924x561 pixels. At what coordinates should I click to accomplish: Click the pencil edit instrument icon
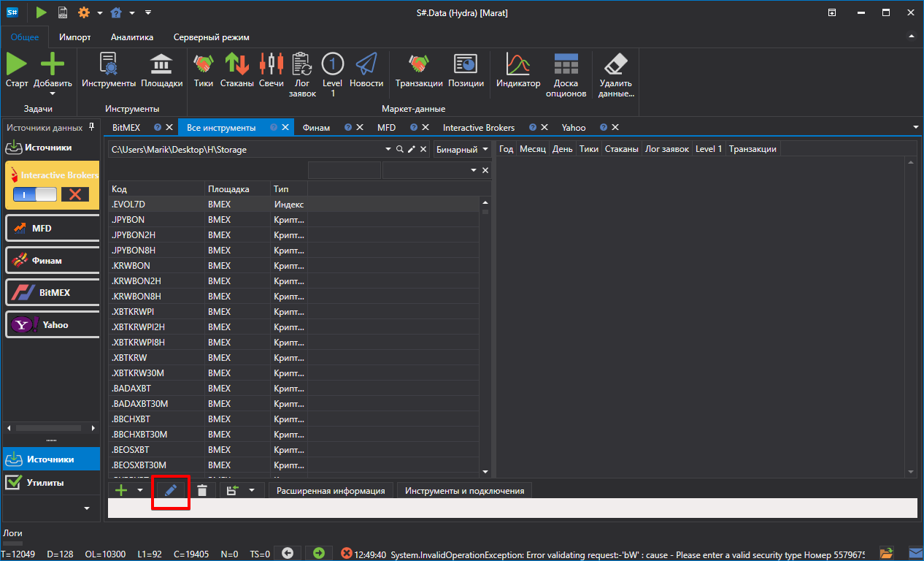171,491
